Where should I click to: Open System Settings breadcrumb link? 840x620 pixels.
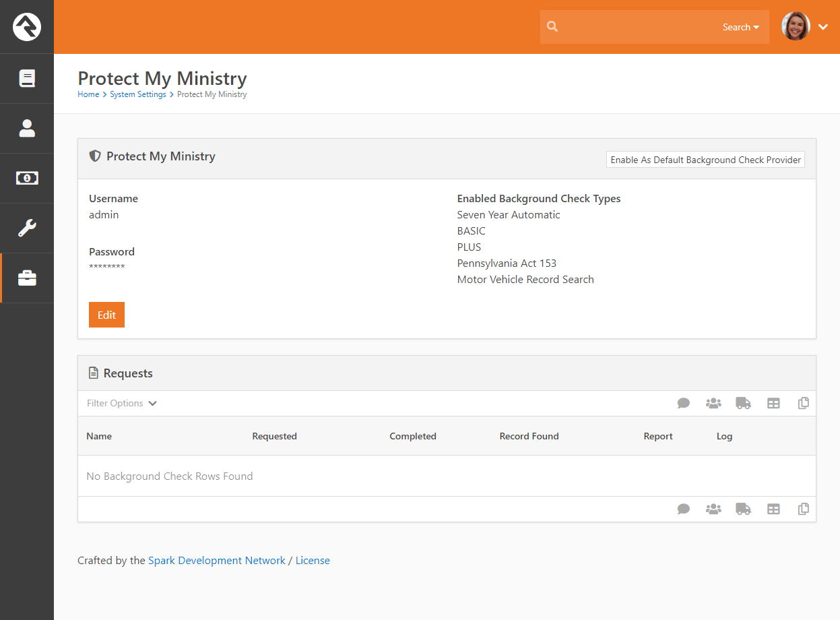(138, 94)
